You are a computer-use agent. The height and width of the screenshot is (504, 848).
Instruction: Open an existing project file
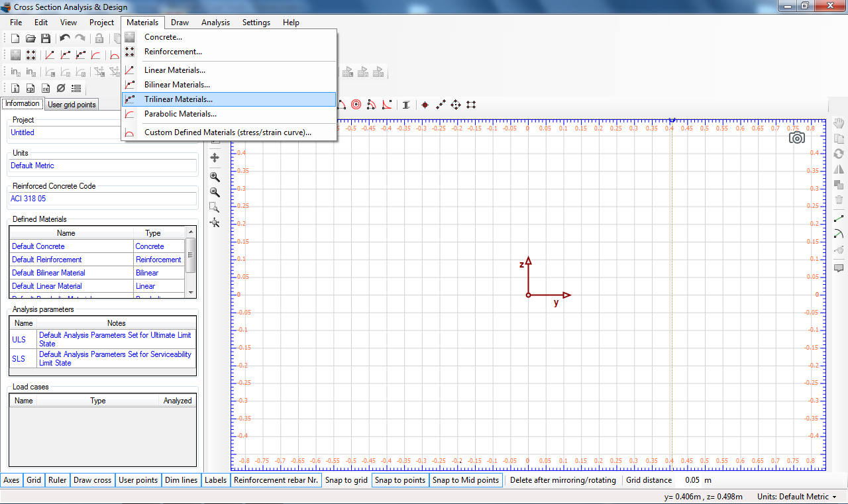click(30, 38)
